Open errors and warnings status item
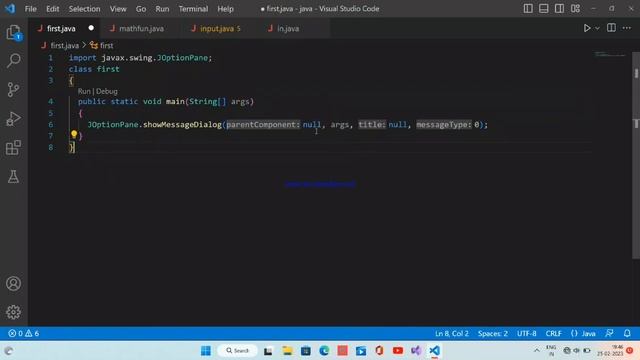Viewport: 640px width, 360px height. [x=24, y=333]
